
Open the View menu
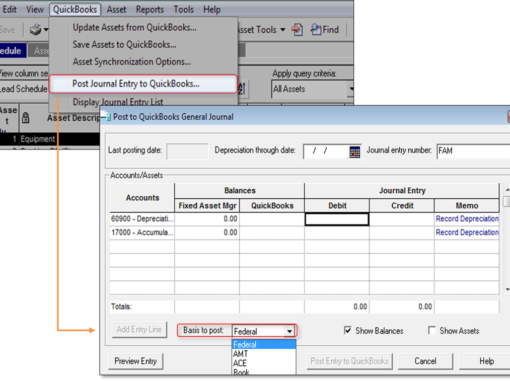tap(35, 9)
